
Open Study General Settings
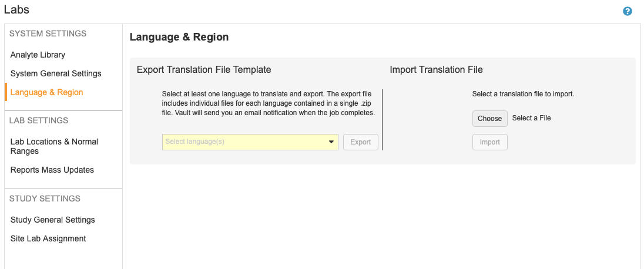pos(52,220)
